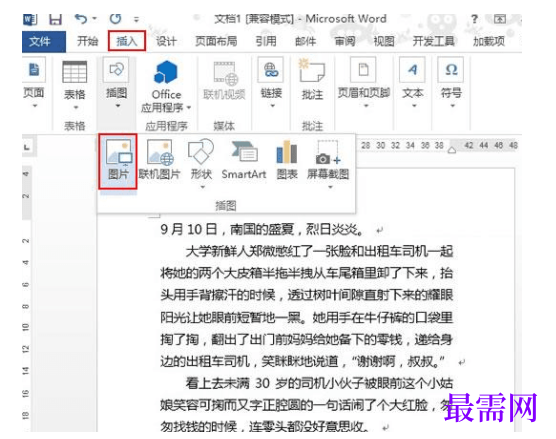
Task: Click the paragraph starting '大学新鲜人郑微'
Action: click(319, 252)
